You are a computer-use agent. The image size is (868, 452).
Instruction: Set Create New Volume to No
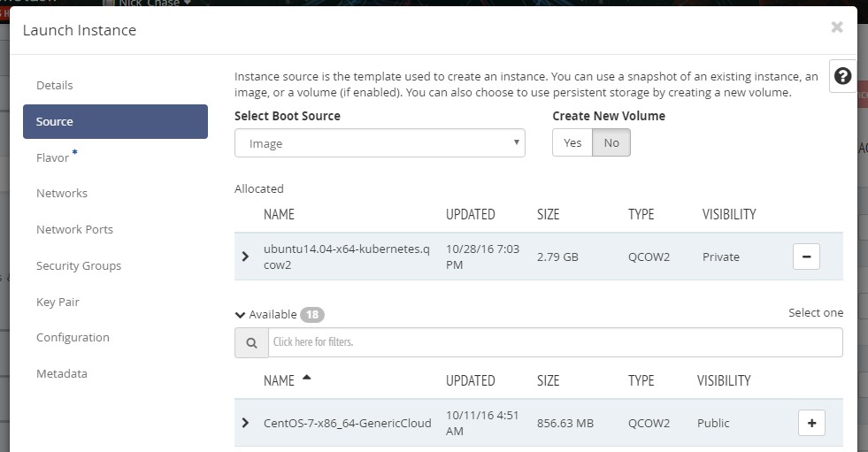click(x=611, y=142)
